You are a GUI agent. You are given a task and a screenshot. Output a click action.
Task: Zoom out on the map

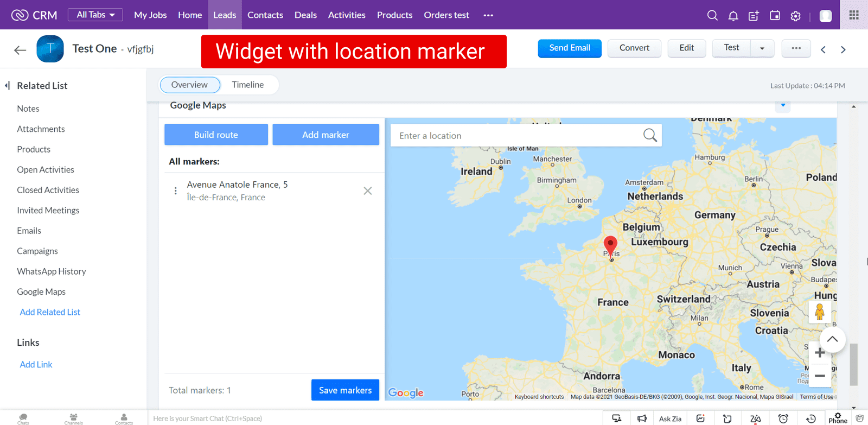click(820, 376)
